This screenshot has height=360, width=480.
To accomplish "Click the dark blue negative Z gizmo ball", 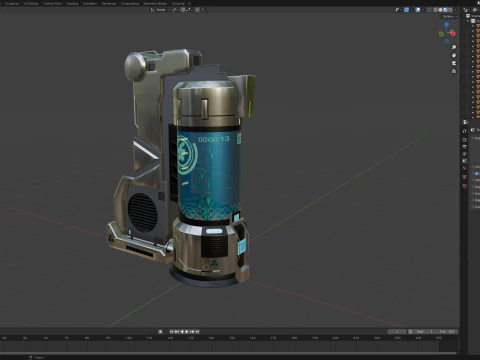I will pos(447,41).
